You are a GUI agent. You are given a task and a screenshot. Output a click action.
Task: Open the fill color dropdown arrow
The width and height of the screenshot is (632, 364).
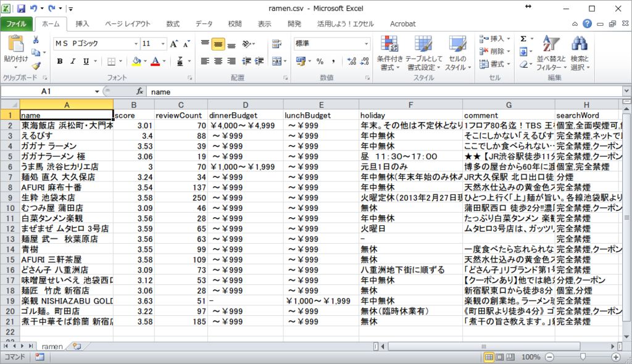[x=145, y=61]
